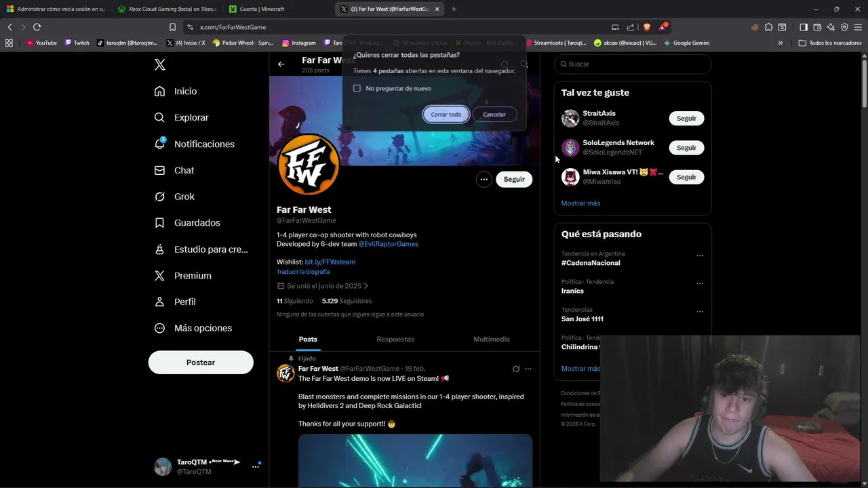Follow StraitAxis with the Seguir button
The width and height of the screenshot is (868, 488).
point(686,119)
